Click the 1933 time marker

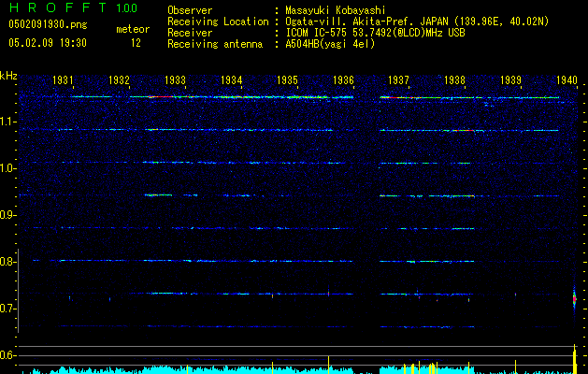point(175,80)
